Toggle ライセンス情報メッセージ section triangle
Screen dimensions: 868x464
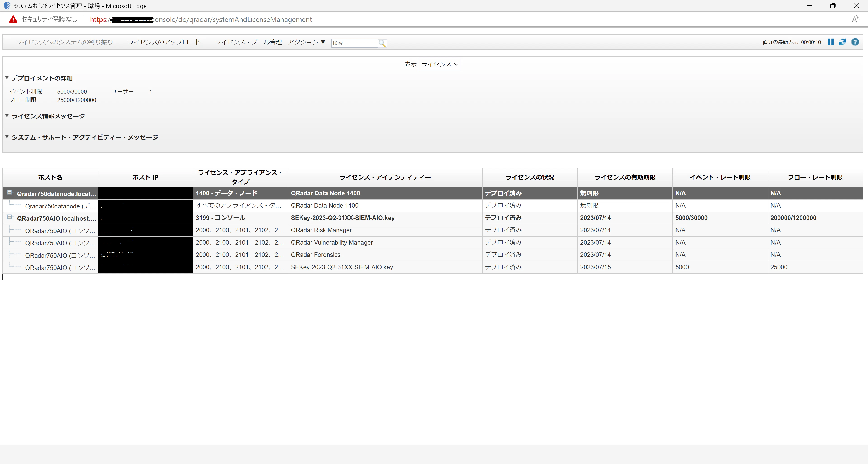click(7, 116)
